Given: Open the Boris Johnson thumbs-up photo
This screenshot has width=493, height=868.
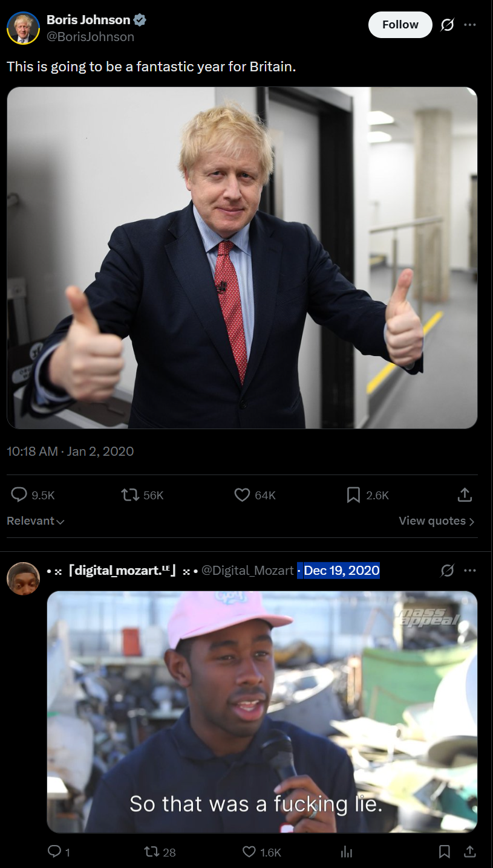Looking at the screenshot, I should [242, 257].
